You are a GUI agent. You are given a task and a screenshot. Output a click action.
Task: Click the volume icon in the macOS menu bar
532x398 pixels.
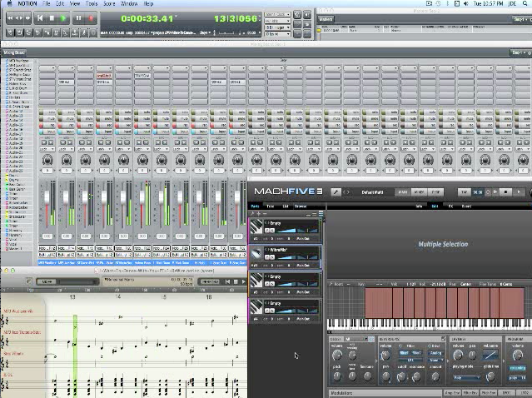pyautogui.click(x=466, y=3)
